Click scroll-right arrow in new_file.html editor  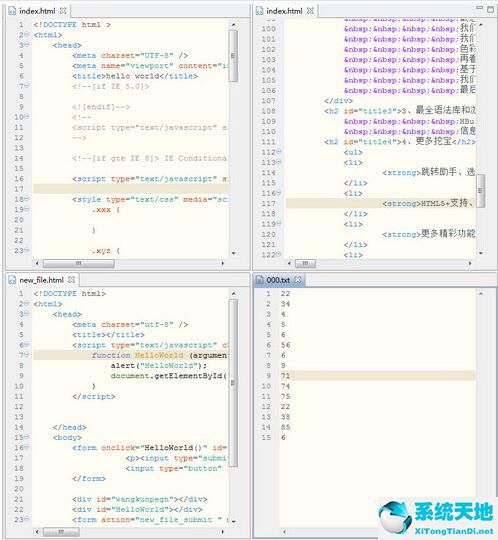(222, 532)
